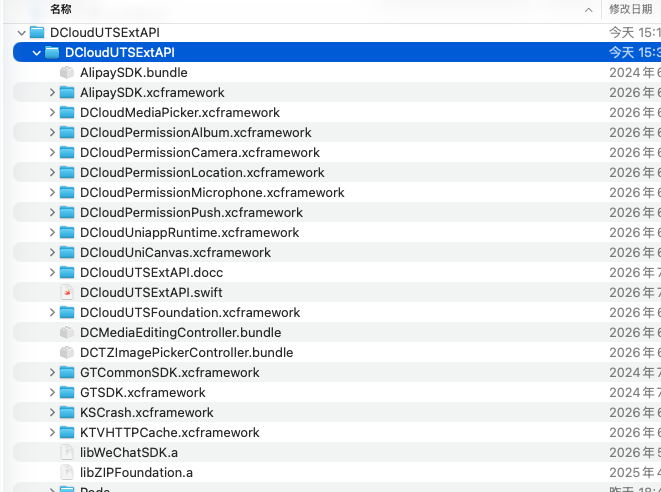
Task: Select DCloudPermissionMicrophone.xcframework name text
Action: coord(212,193)
